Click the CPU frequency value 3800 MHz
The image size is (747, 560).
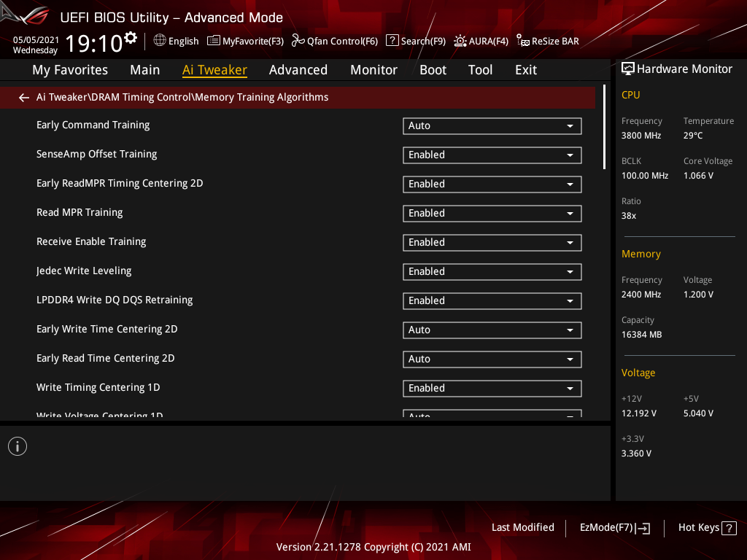(640, 136)
